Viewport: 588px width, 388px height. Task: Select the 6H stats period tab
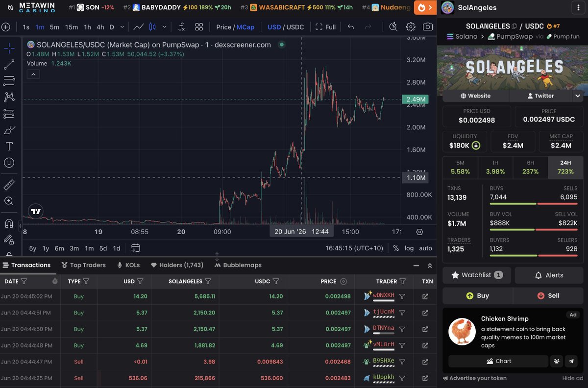pos(531,167)
